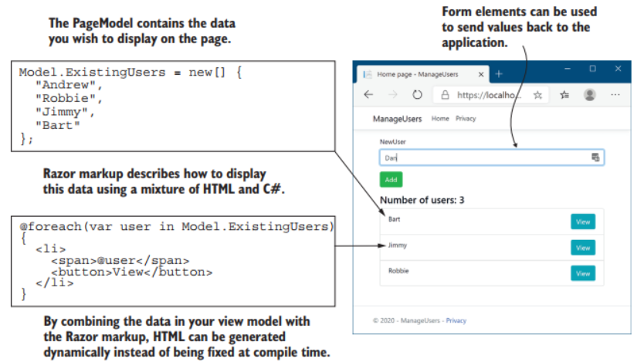Click the browser back arrow
The height and width of the screenshot is (362, 644).
tap(368, 95)
